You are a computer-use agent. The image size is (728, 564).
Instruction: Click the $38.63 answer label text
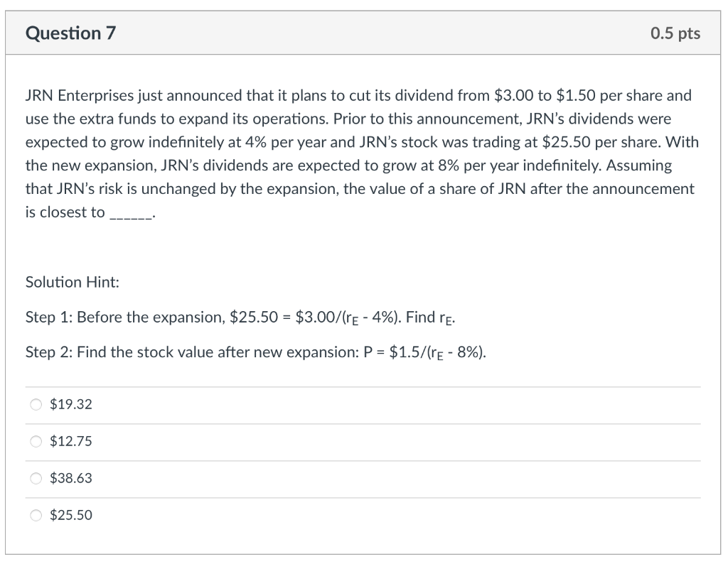[x=71, y=479]
